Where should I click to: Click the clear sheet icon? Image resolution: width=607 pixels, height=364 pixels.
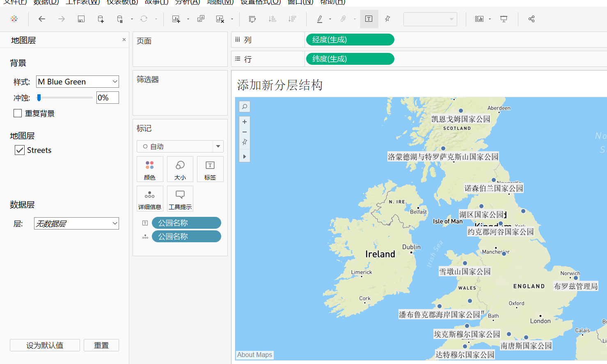click(220, 19)
